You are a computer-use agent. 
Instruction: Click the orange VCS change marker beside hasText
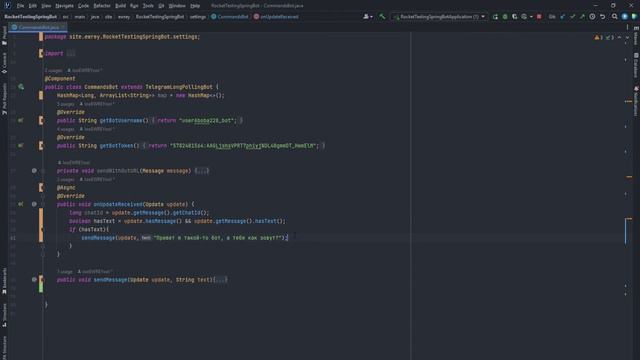(x=41, y=225)
